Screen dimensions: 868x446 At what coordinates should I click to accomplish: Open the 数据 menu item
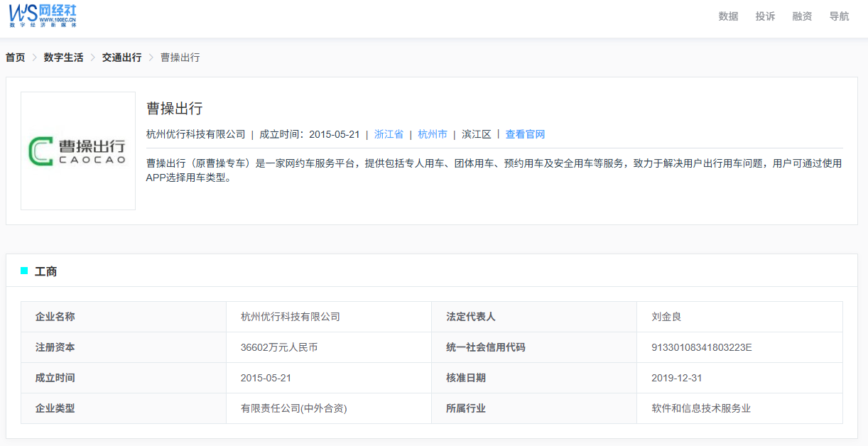[x=728, y=16]
